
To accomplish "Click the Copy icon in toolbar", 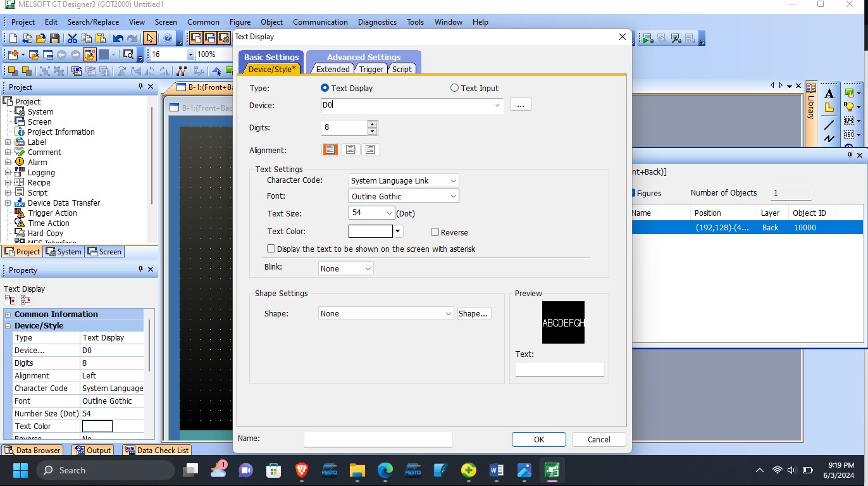I will click(x=86, y=39).
